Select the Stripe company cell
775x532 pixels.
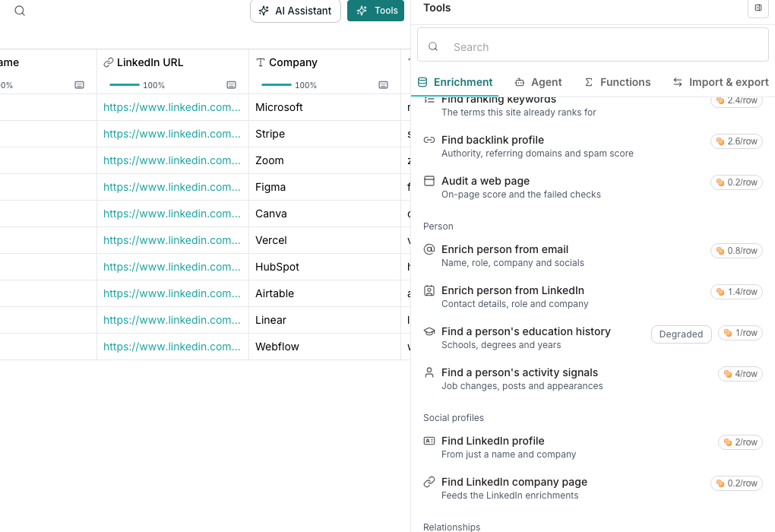pyautogui.click(x=324, y=134)
